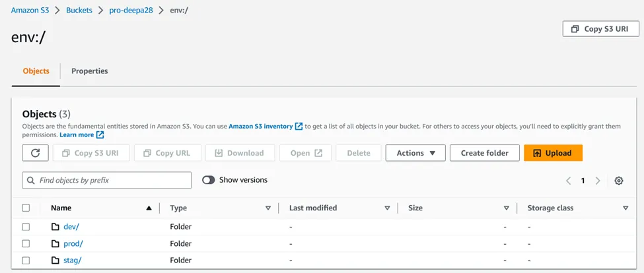
Task: Go to previous page chevron
Action: [x=569, y=181]
